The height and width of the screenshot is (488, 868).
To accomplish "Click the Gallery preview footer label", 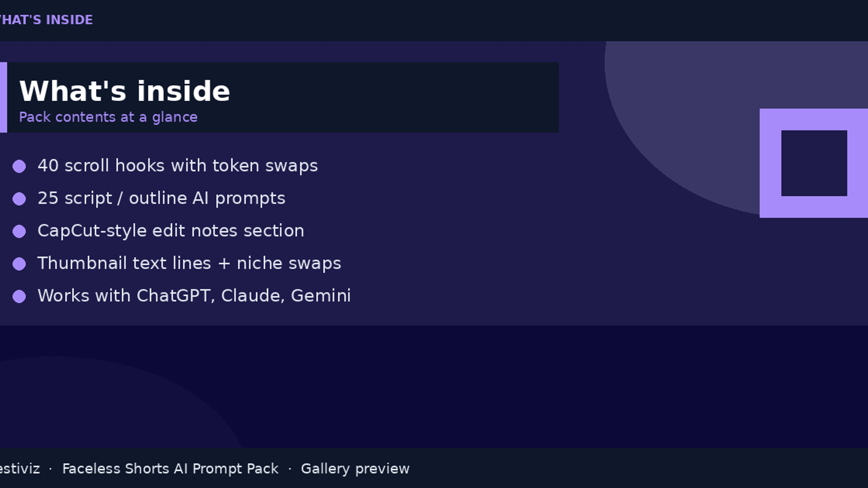I will coord(355,469).
